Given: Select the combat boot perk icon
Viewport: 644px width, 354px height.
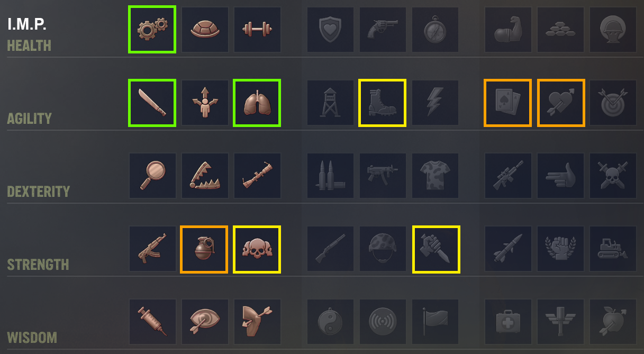Looking at the screenshot, I should (383, 103).
